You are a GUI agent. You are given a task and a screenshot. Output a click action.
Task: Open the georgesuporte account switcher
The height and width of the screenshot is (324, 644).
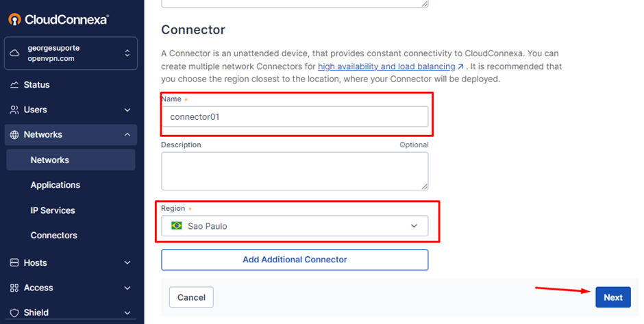point(71,53)
